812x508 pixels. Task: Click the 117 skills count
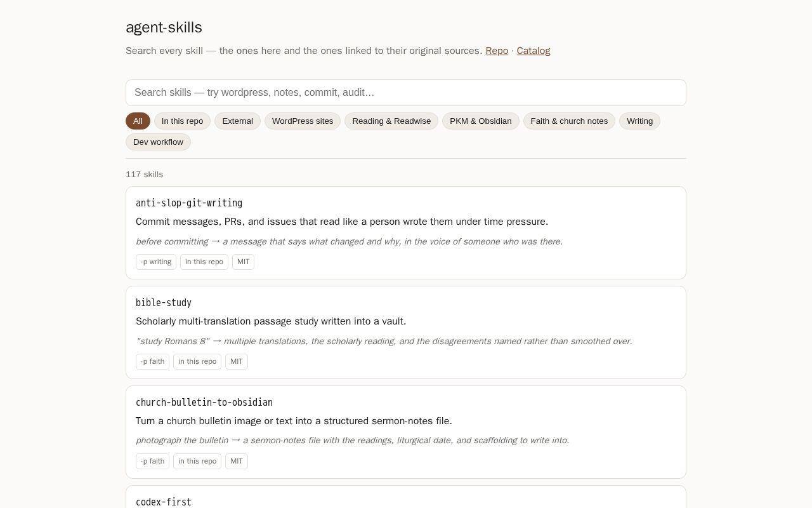point(144,175)
